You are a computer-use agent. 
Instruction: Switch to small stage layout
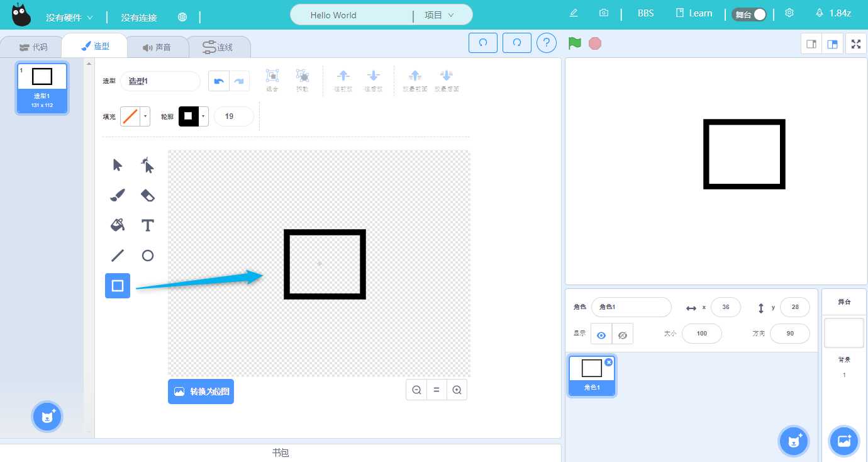pos(811,44)
